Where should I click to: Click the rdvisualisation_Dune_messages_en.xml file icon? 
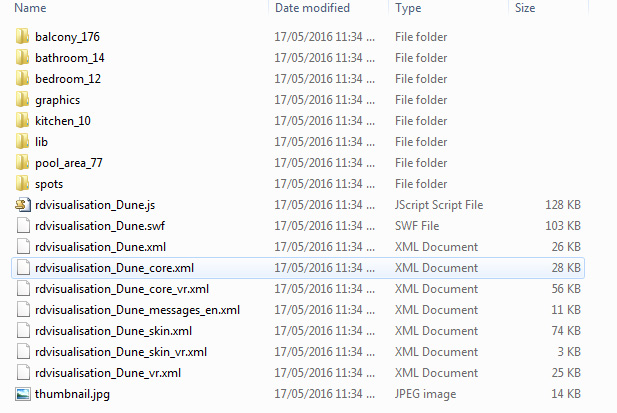click(x=23, y=310)
